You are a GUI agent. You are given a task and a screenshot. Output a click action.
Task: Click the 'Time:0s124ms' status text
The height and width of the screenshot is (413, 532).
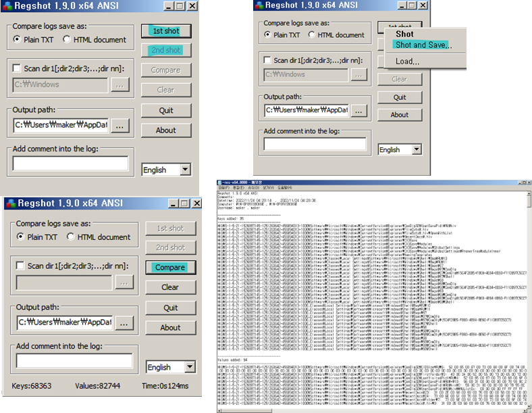tap(165, 386)
